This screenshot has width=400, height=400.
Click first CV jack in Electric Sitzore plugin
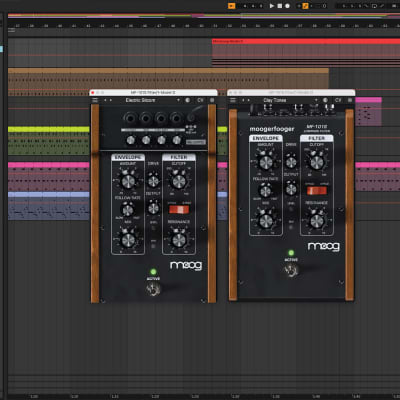click(130, 118)
